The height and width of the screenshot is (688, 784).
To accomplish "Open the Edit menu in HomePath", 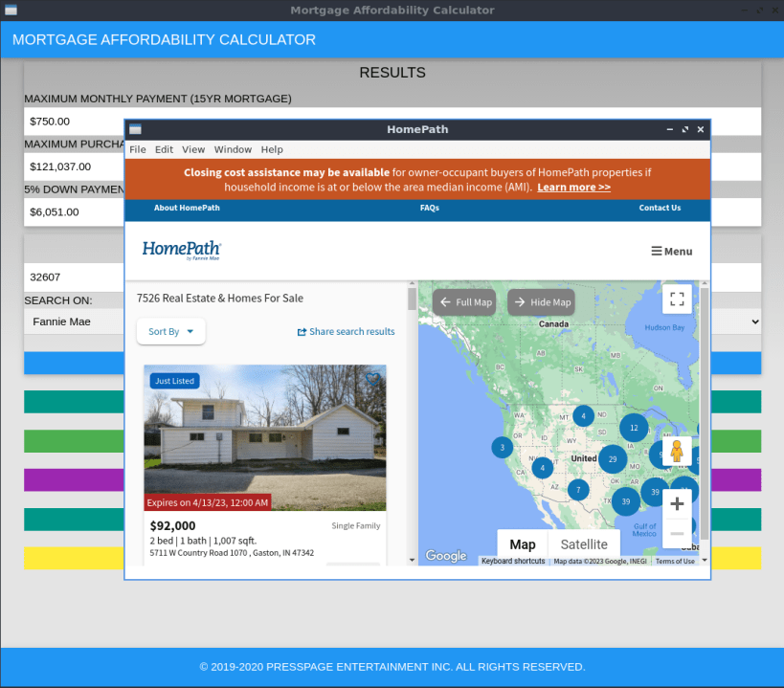I will click(164, 149).
